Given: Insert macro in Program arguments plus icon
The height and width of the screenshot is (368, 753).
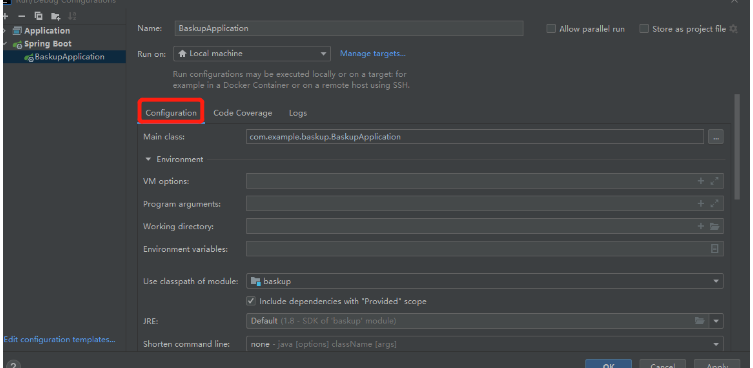Looking at the screenshot, I should pyautogui.click(x=701, y=204).
